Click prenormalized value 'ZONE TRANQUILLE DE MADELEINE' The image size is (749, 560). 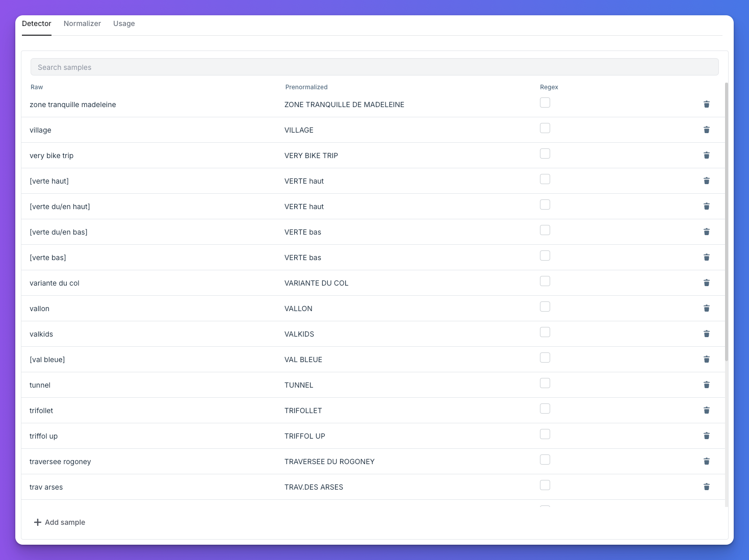tap(344, 105)
